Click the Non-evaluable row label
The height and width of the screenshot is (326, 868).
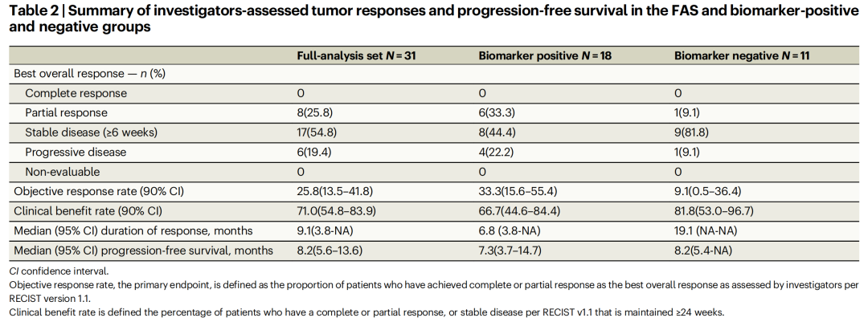click(63, 172)
